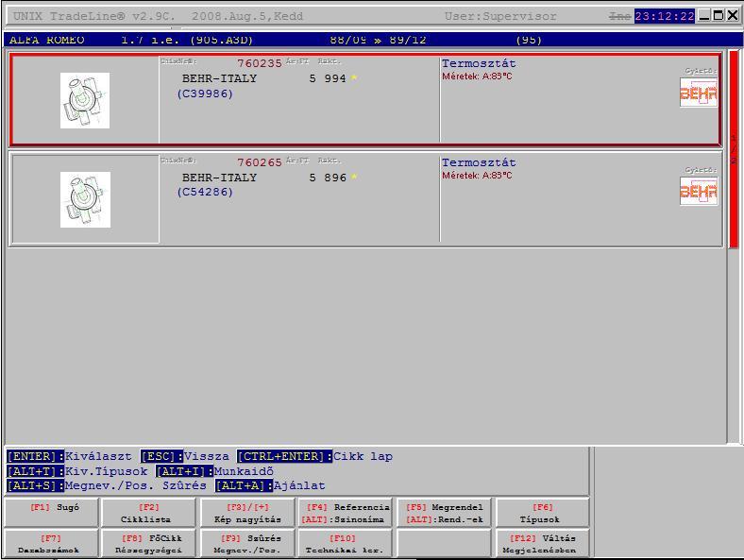Click User:Supervisor in the title bar
The image size is (744, 560).
pyautogui.click(x=500, y=16)
